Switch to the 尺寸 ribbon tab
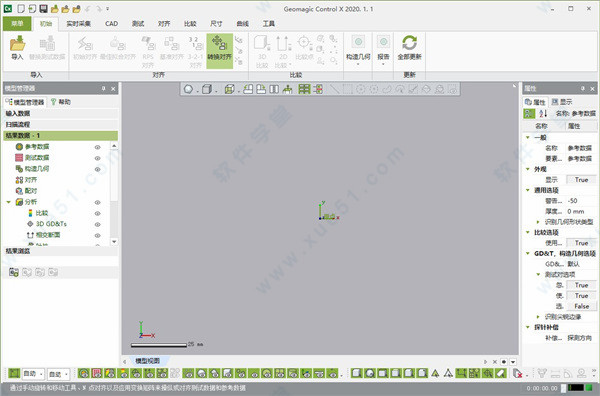The height and width of the screenshot is (396, 600). (216, 24)
